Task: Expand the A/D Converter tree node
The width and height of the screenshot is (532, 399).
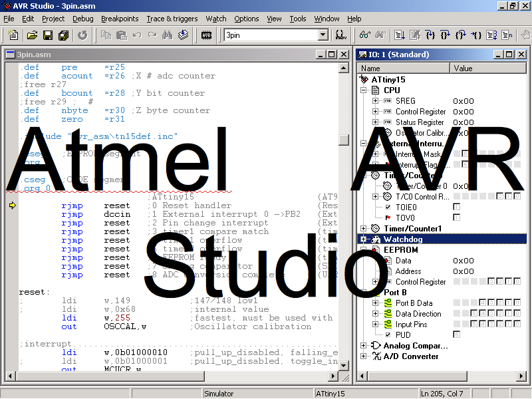Action: pos(364,356)
